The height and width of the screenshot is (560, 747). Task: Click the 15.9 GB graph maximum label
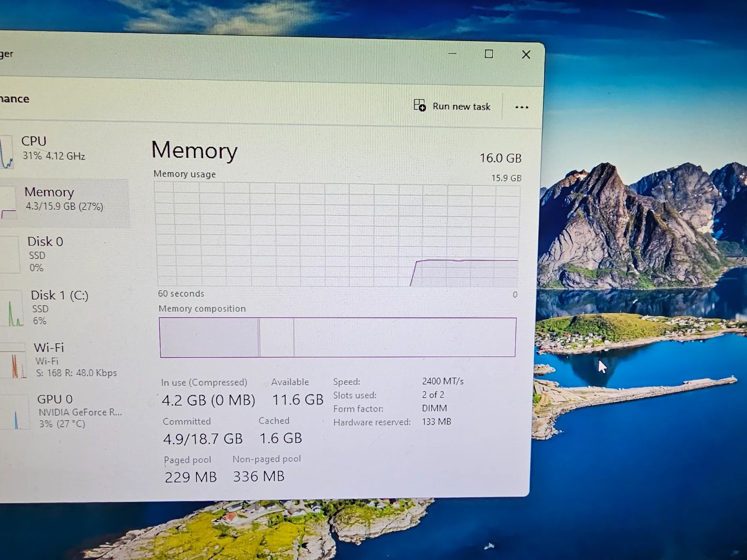(x=506, y=178)
